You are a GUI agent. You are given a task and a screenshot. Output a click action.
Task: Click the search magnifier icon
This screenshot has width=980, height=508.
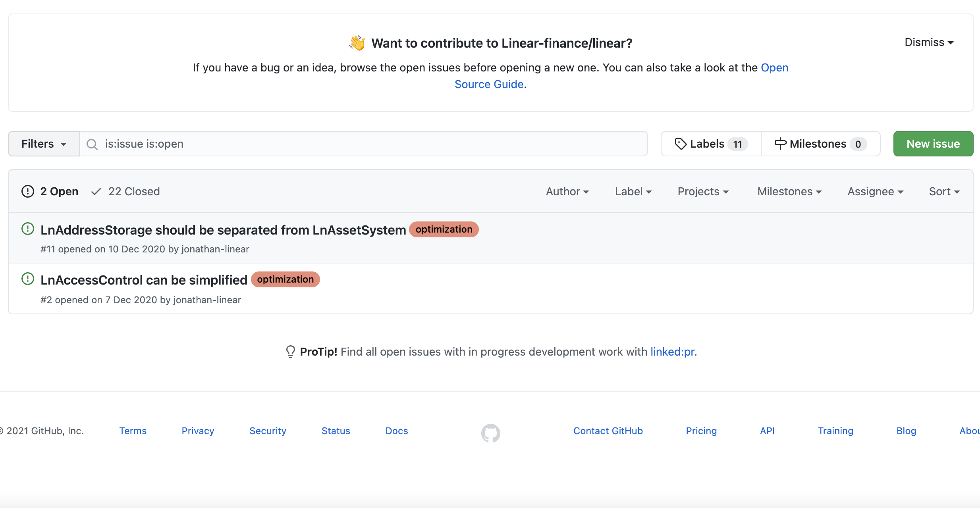point(92,144)
